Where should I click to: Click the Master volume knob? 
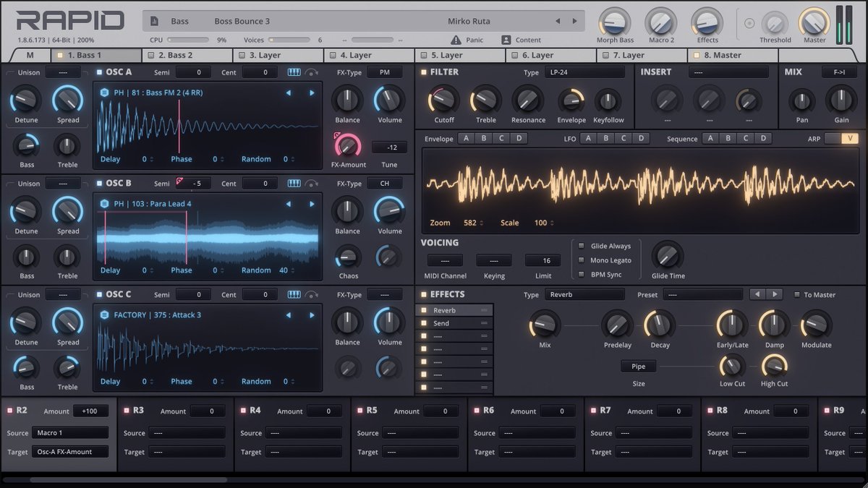tap(814, 22)
